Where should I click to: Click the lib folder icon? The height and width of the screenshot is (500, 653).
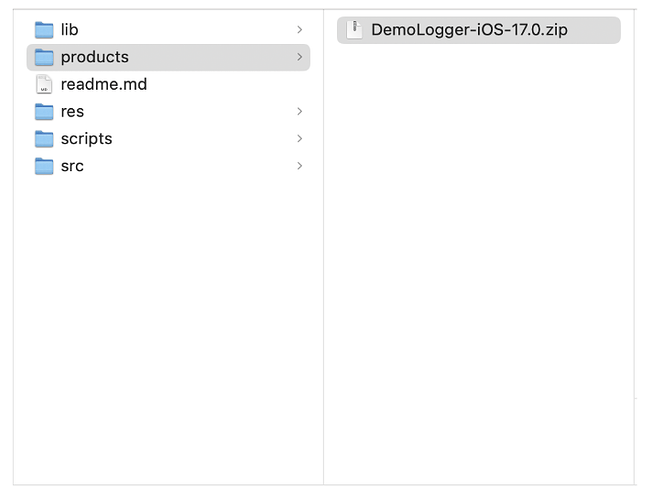click(44, 30)
